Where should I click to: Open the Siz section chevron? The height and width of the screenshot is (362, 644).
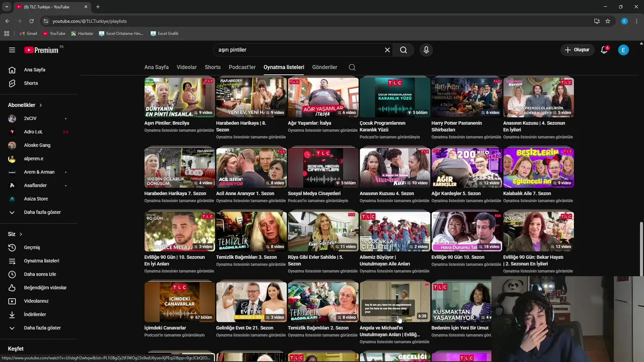21,234
